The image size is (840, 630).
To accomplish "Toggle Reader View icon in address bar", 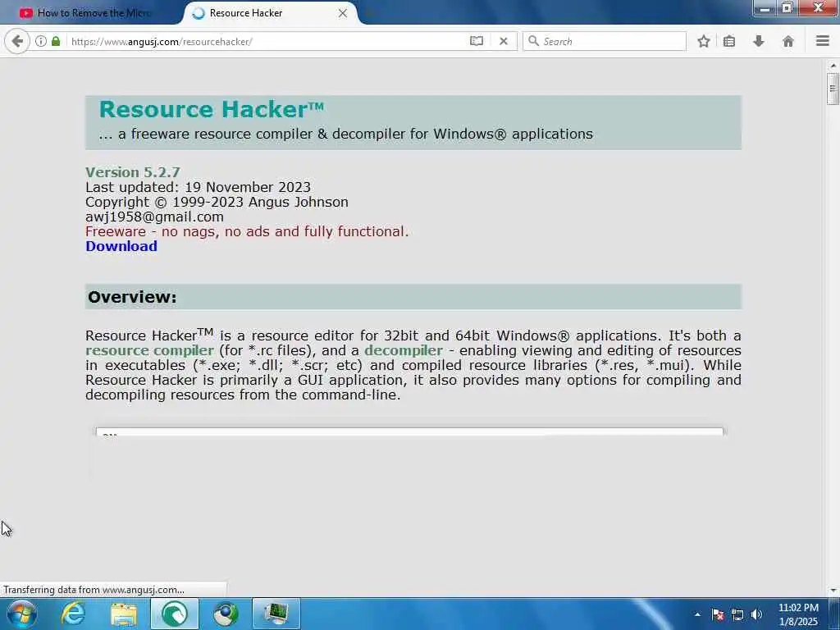I will tap(477, 41).
